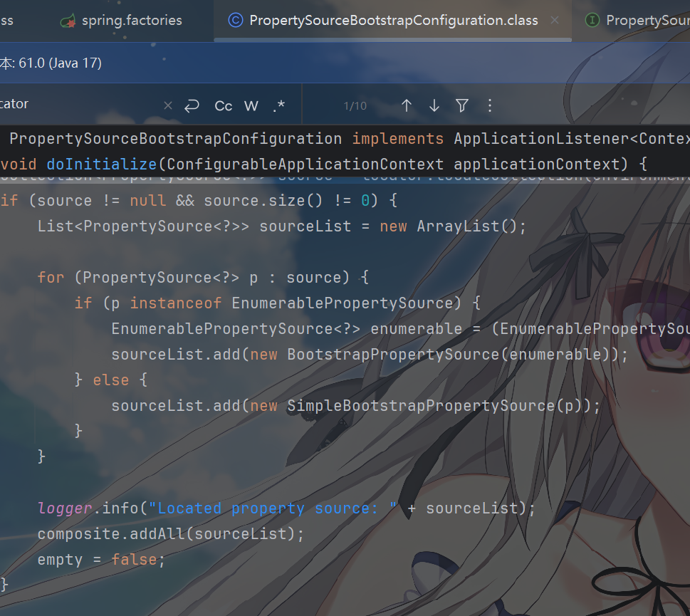Click the search input field ending in 'cator'
690x616 pixels.
tap(79, 104)
